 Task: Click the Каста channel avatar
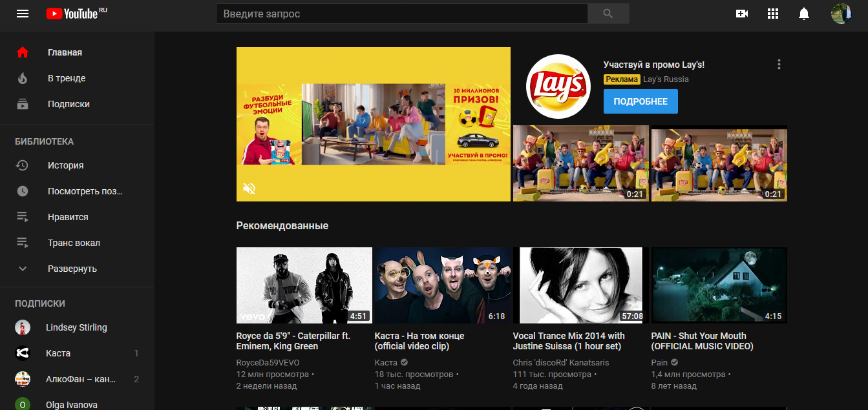point(23,353)
